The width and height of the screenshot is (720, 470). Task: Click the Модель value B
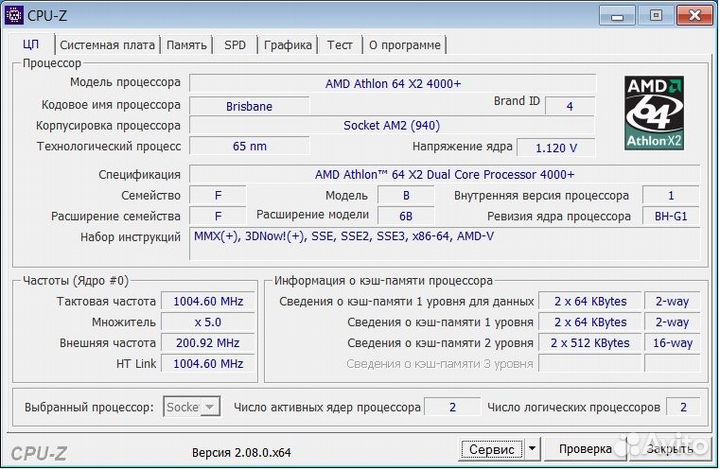pyautogui.click(x=405, y=196)
